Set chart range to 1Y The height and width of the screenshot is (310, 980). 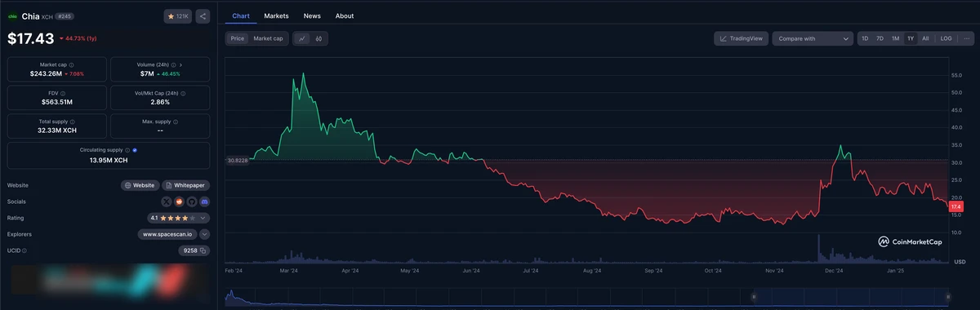tap(911, 38)
